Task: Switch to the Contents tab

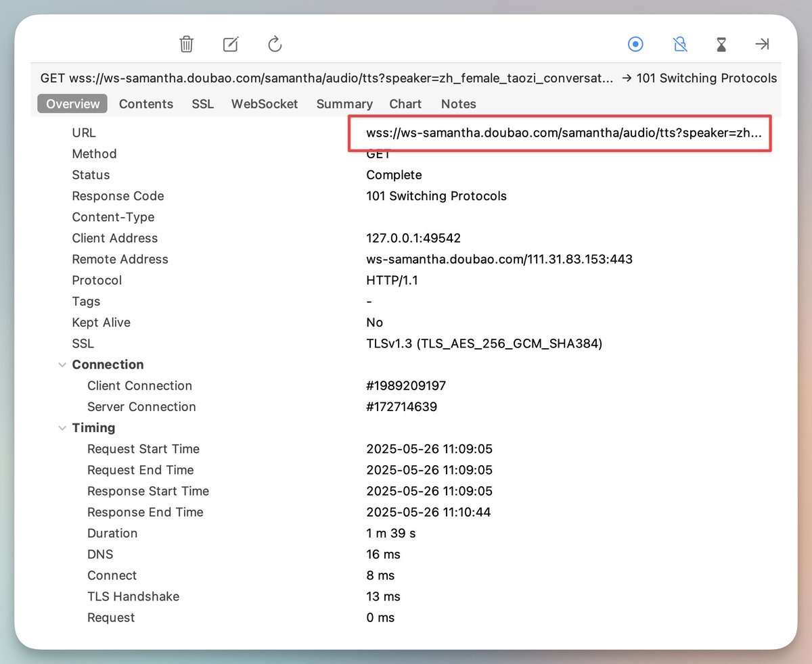Action: tap(146, 103)
